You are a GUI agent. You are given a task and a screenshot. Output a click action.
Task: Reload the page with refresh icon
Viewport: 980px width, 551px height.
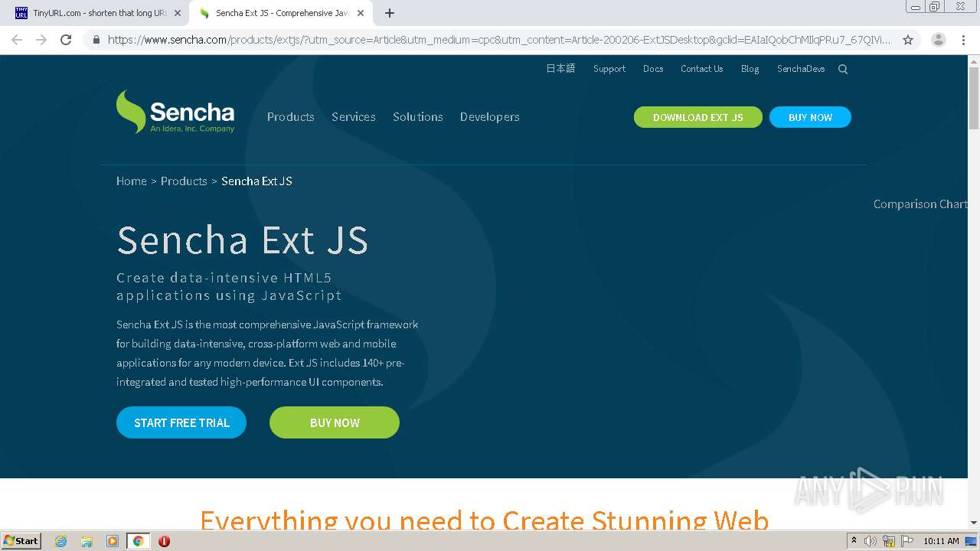[66, 40]
